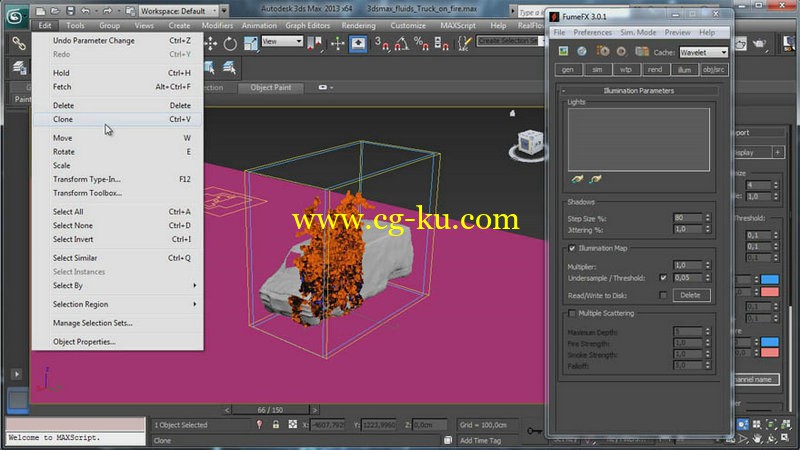Select the Link tool chain icon

coord(19,44)
